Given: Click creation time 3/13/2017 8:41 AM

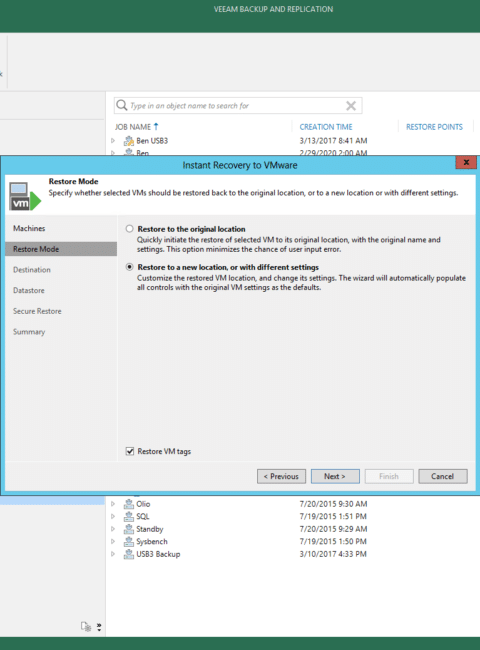Looking at the screenshot, I should pos(333,141).
